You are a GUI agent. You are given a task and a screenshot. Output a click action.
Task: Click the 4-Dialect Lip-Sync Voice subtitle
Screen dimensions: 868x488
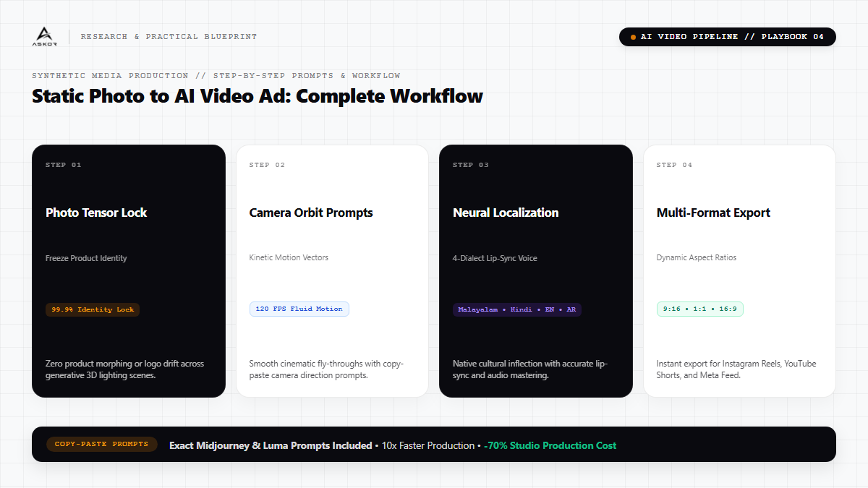click(495, 258)
